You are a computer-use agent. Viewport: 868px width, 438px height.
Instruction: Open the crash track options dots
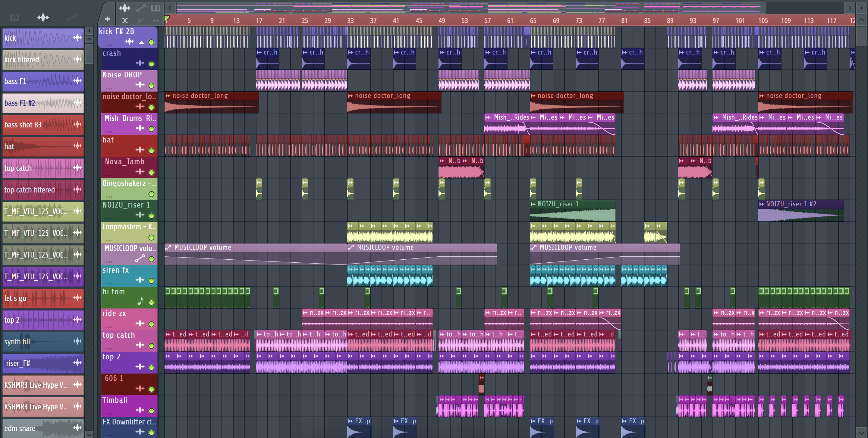click(109, 67)
